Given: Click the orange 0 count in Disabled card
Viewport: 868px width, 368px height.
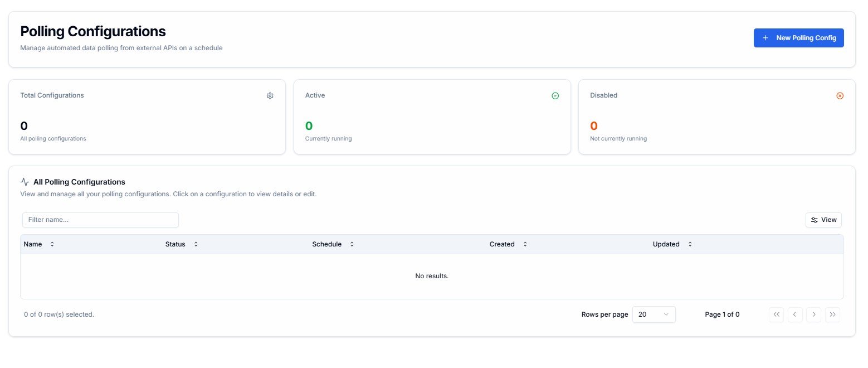Looking at the screenshot, I should click(x=594, y=126).
